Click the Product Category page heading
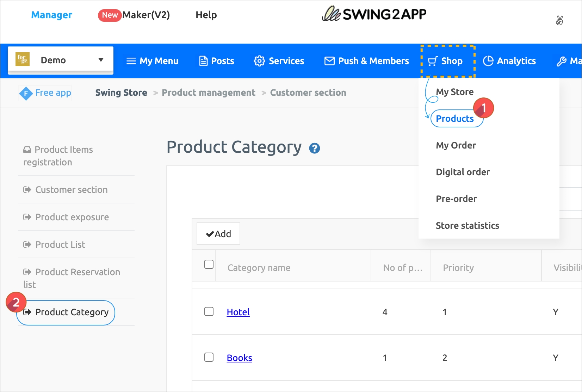 coord(234,147)
